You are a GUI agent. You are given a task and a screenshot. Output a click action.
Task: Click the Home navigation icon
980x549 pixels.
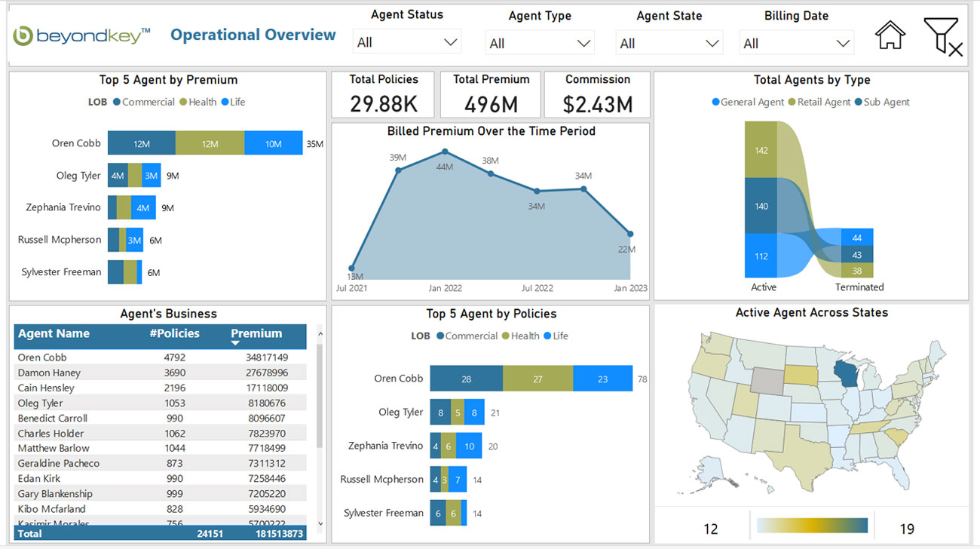point(890,35)
